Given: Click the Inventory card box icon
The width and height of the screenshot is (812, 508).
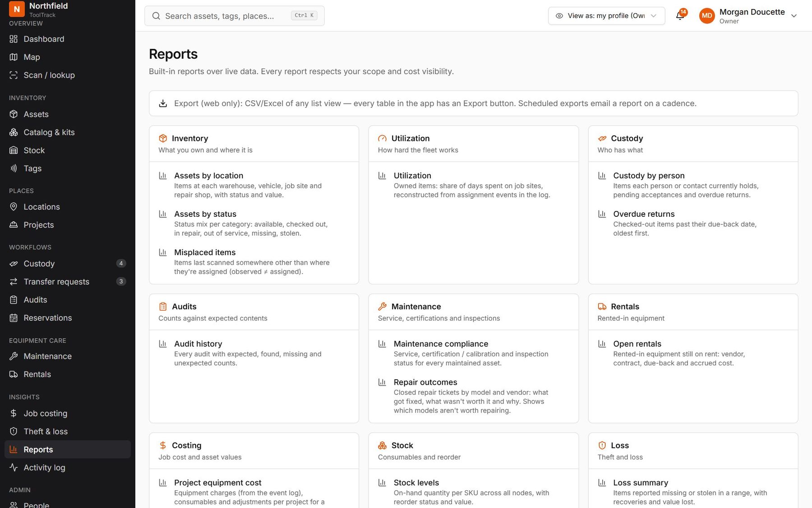Looking at the screenshot, I should coord(163,138).
